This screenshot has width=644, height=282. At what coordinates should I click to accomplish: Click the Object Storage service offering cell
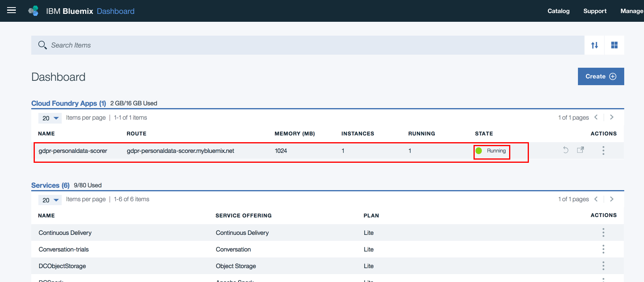[x=236, y=266]
